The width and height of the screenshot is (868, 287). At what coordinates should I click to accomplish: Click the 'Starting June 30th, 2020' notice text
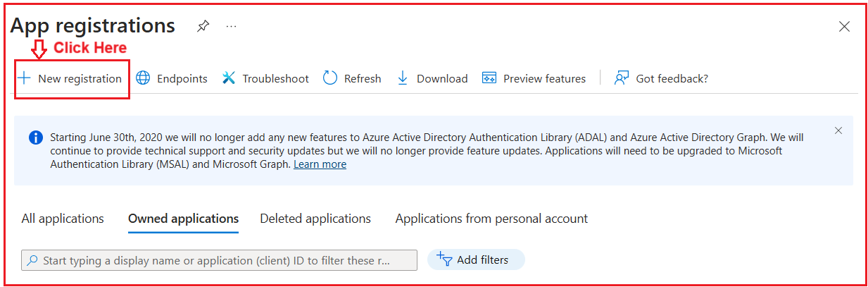click(427, 150)
